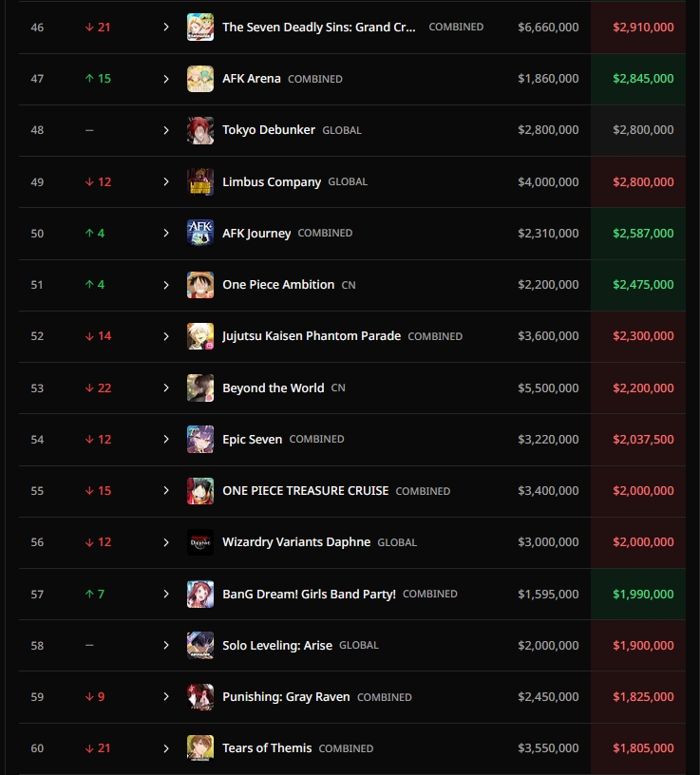Expand the Jujutsu Kaisen Phantom Parade row
The width and height of the screenshot is (700, 775).
click(166, 336)
